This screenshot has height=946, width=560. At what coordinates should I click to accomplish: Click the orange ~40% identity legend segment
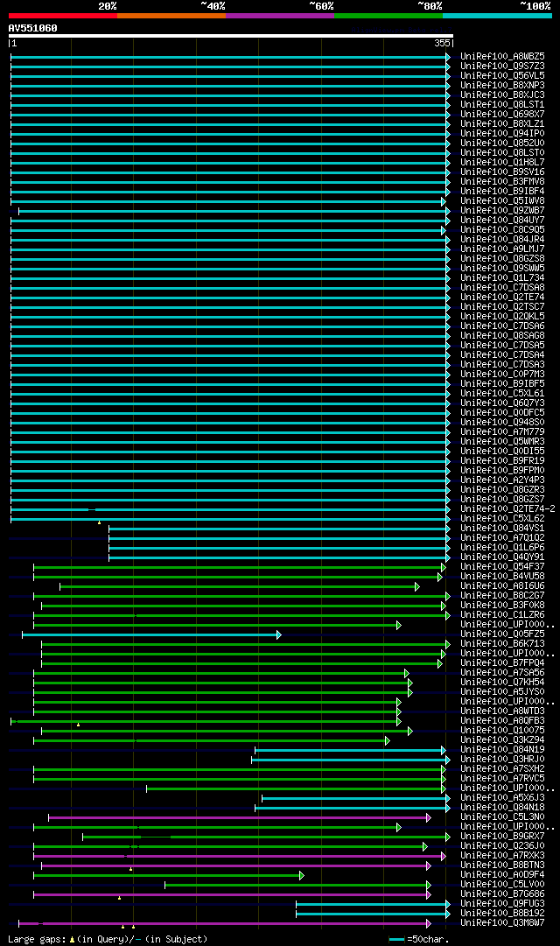(171, 16)
